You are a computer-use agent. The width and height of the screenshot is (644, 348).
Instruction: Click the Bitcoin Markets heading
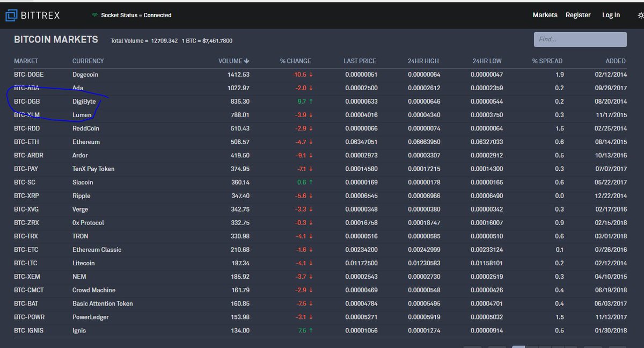point(56,39)
